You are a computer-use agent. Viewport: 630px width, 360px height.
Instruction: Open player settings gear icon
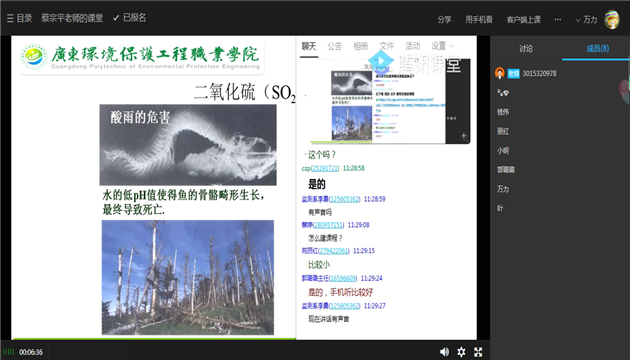click(x=461, y=352)
